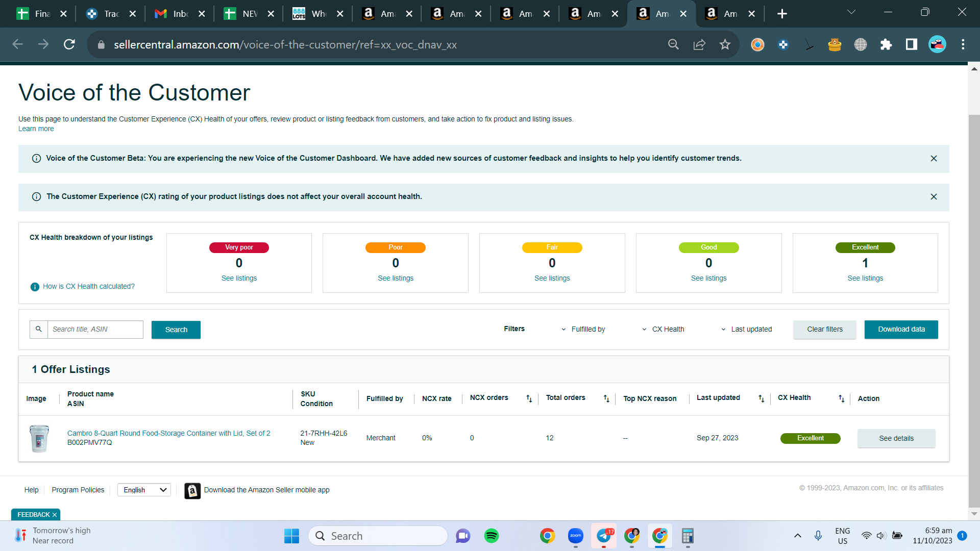Click Download data button
The image size is (980, 551).
point(901,330)
